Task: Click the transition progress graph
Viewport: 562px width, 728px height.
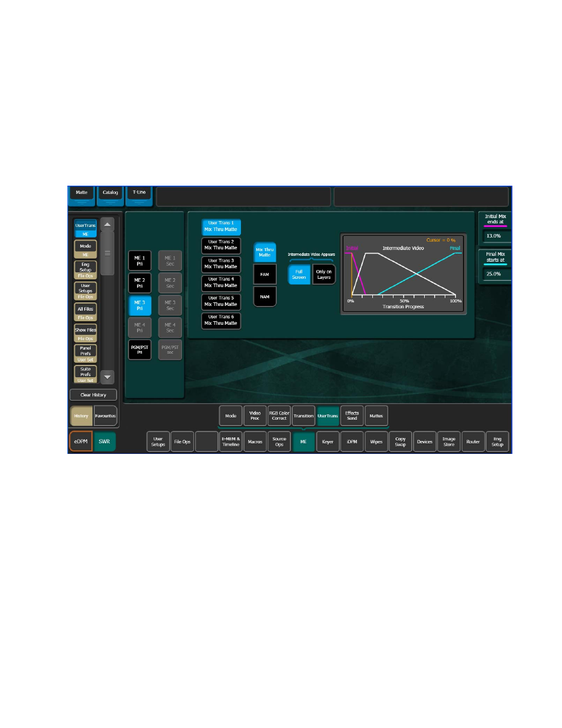Action: pyautogui.click(x=404, y=274)
